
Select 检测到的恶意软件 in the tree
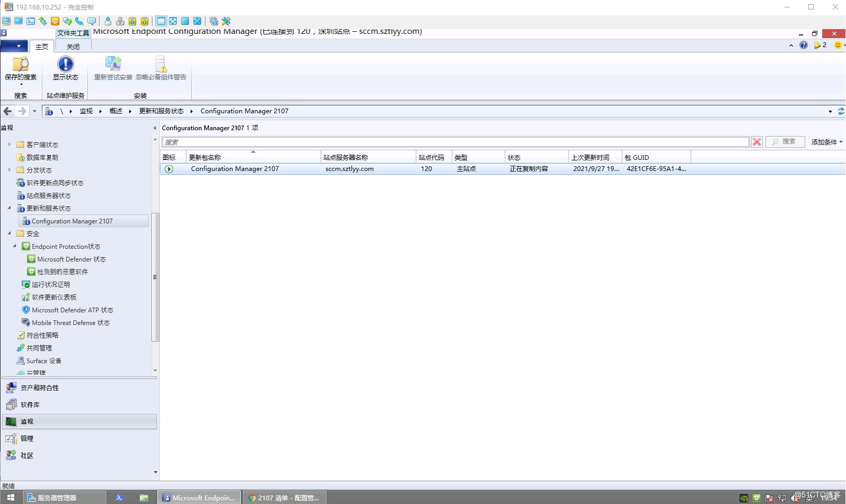[x=62, y=272]
